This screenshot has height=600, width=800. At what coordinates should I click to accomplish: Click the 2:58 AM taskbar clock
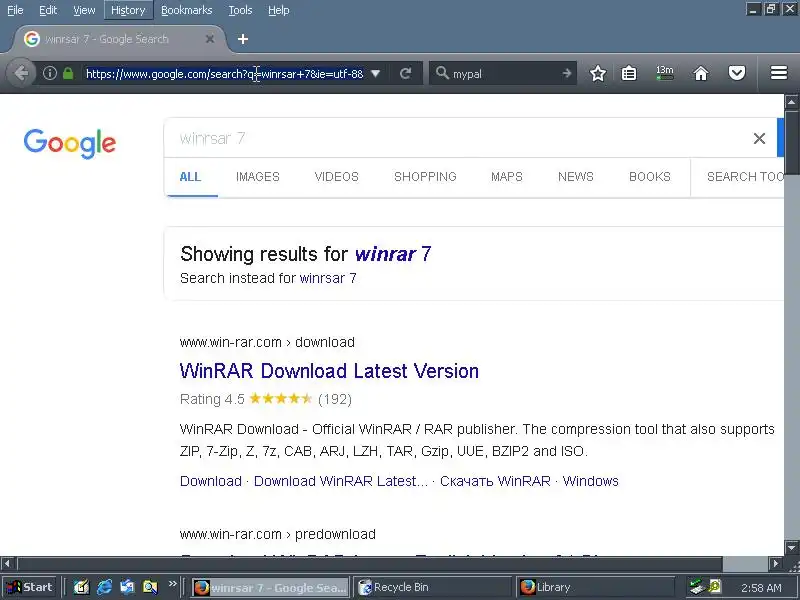[761, 588]
